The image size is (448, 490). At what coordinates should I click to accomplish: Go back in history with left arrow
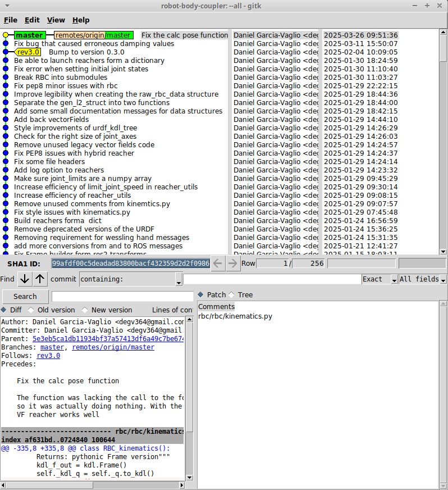(218, 263)
